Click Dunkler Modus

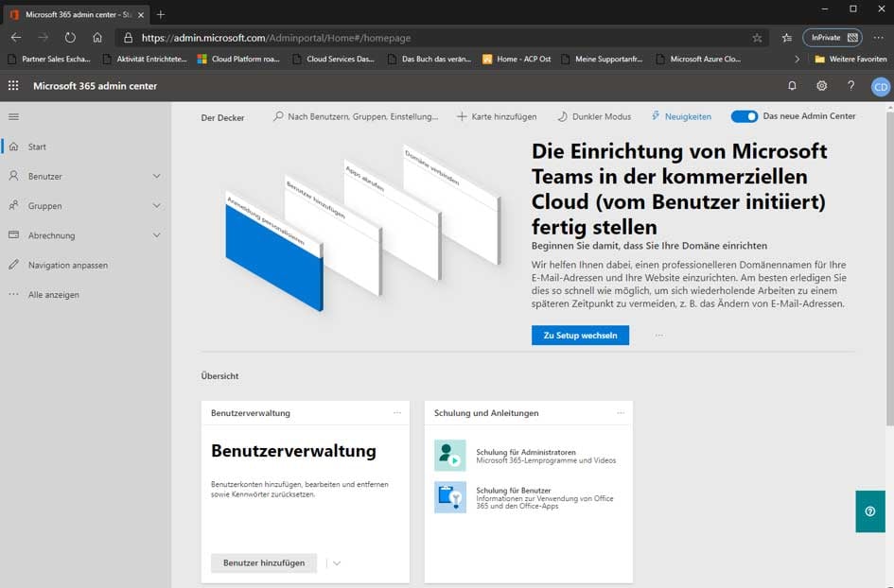595,116
